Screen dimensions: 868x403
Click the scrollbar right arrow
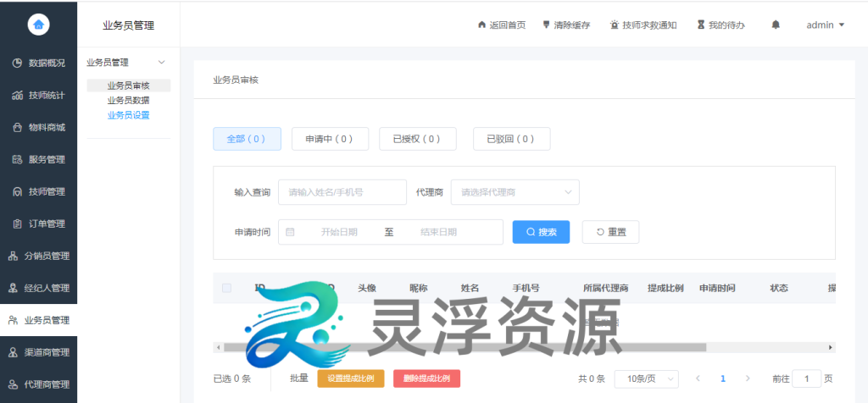[831, 347]
